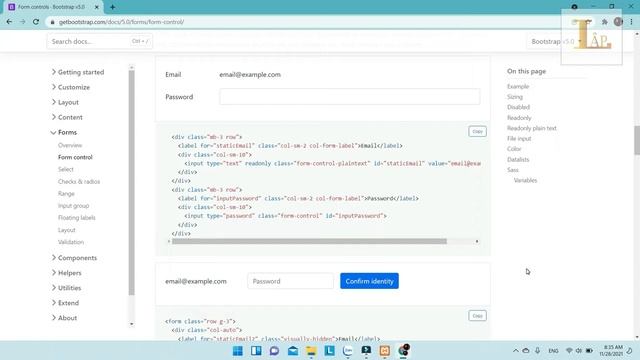Screen dimensions: 640x360
Task: Expand the Content section
Action: [x=67, y=118]
